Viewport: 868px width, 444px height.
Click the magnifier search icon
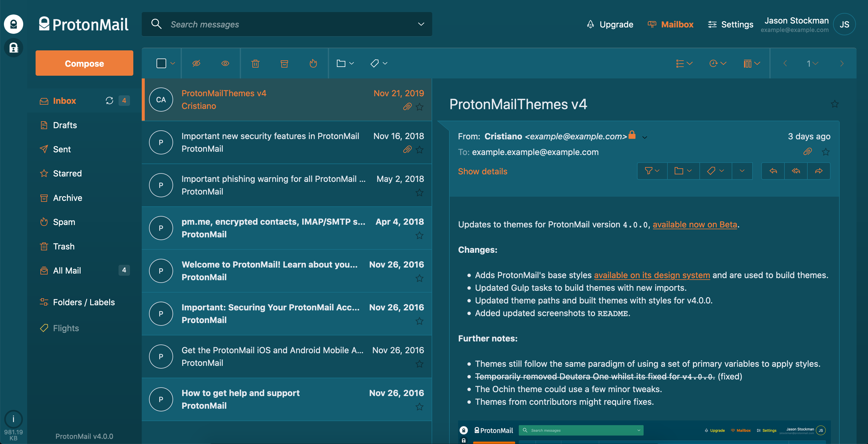[x=156, y=24]
